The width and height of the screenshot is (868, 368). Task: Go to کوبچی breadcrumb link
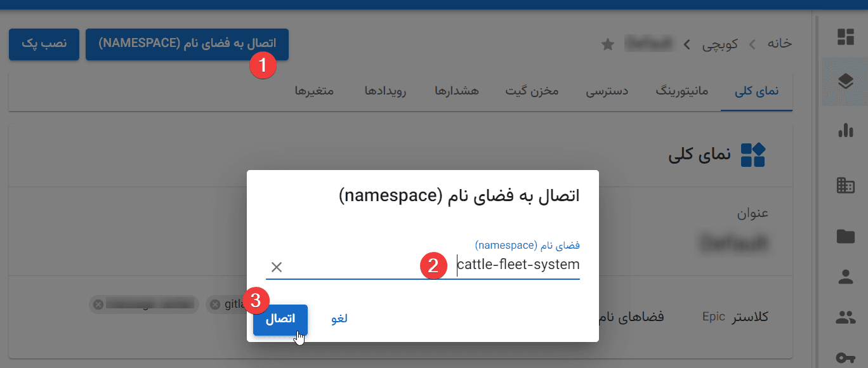(720, 45)
